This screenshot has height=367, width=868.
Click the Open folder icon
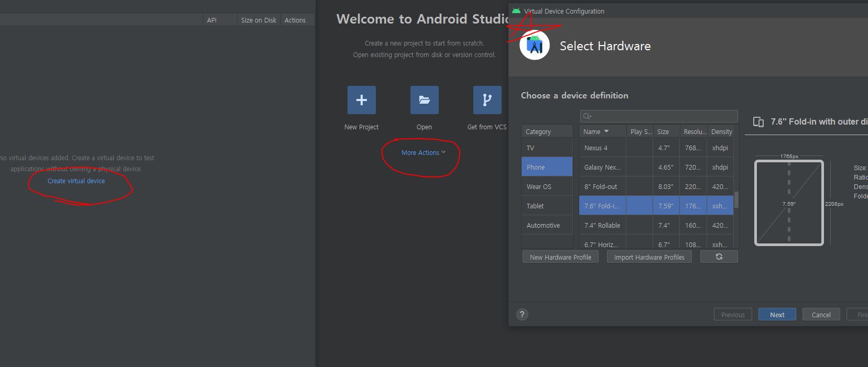(x=424, y=100)
